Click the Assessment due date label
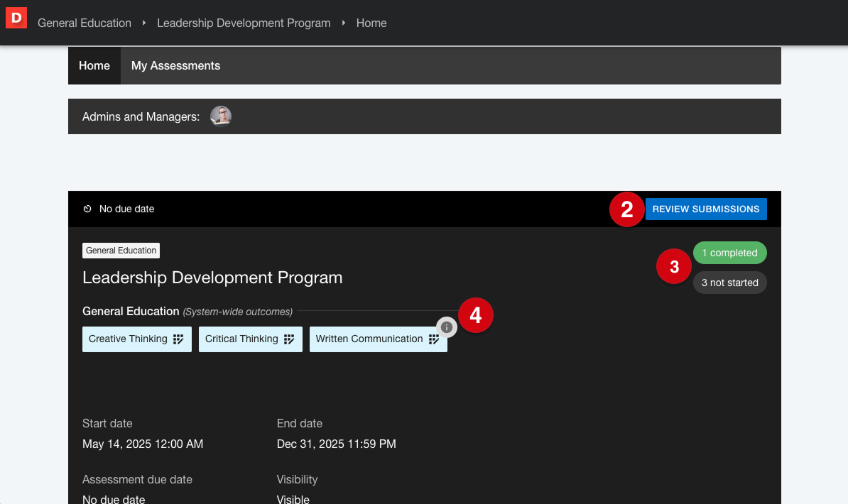Image resolution: width=848 pixels, height=504 pixels. [x=137, y=480]
